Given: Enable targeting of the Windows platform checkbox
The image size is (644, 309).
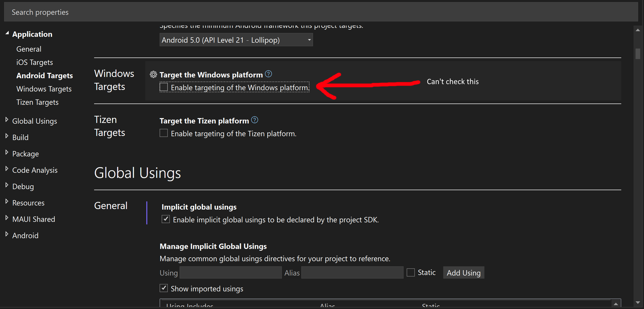Looking at the screenshot, I should [164, 87].
